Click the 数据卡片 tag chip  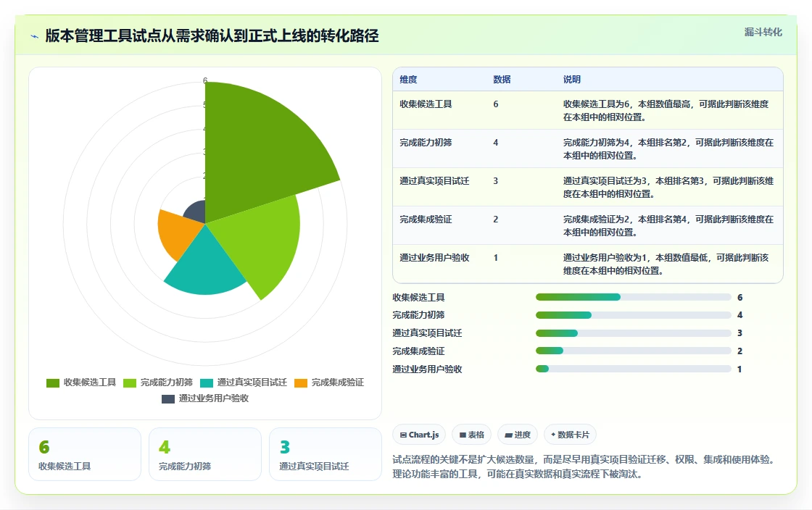click(x=570, y=435)
